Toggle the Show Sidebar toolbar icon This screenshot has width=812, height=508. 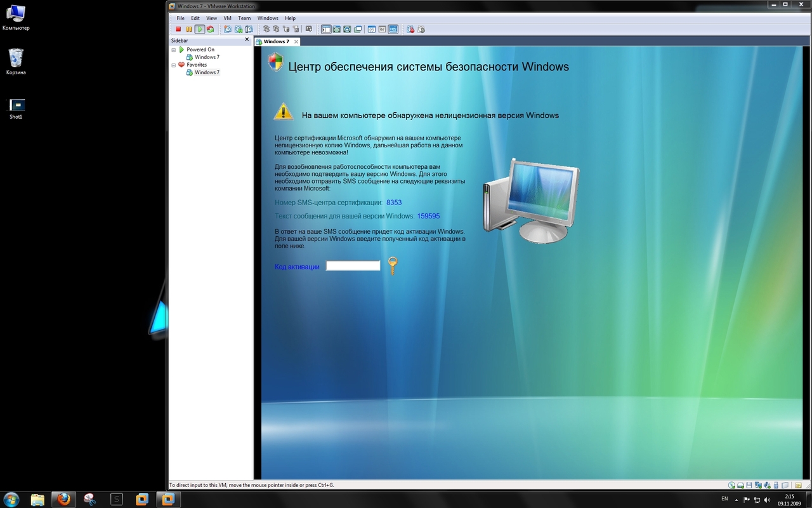click(x=327, y=29)
